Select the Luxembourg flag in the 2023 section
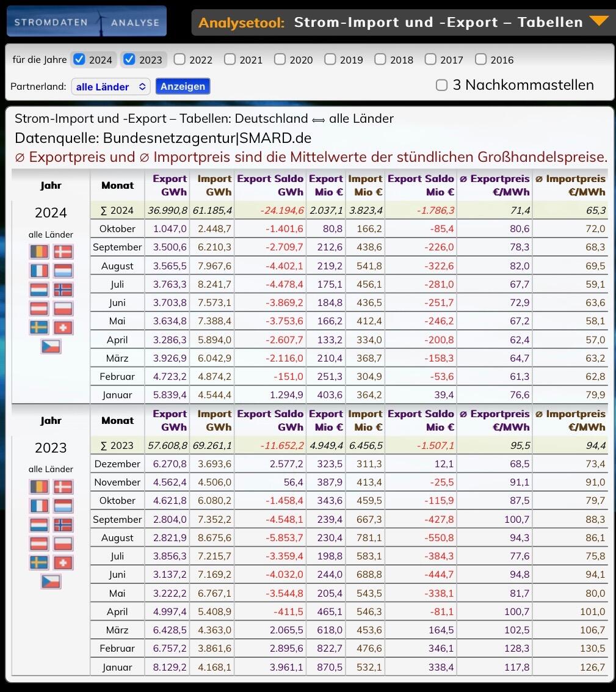 click(x=63, y=506)
